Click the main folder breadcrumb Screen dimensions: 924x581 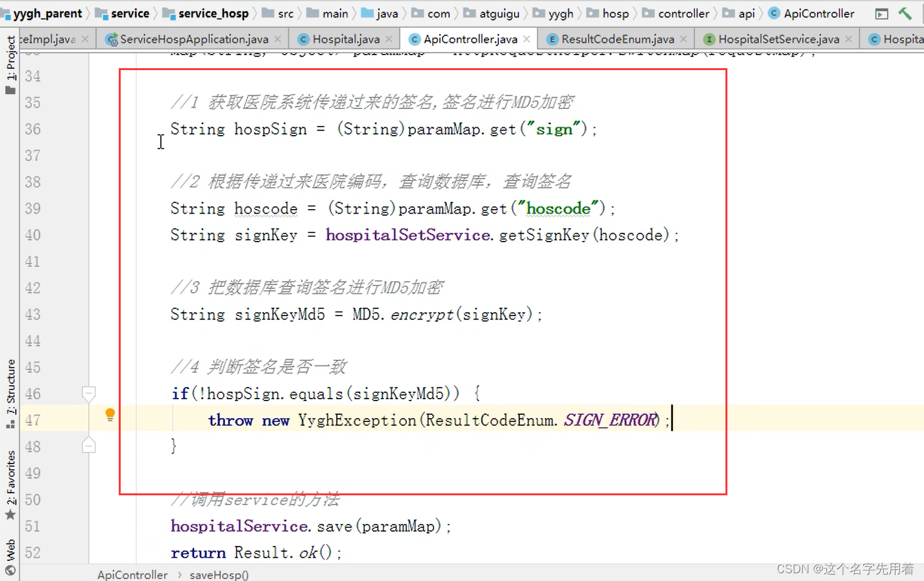[x=328, y=14]
